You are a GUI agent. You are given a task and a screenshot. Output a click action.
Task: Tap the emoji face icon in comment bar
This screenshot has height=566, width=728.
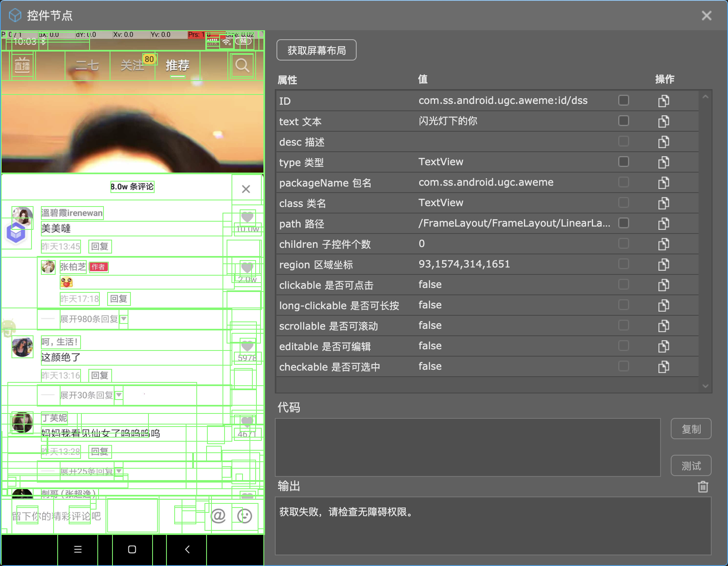click(x=245, y=516)
